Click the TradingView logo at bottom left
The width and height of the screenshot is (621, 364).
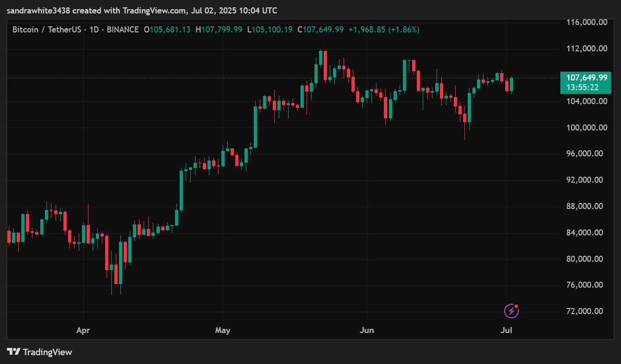tap(40, 352)
